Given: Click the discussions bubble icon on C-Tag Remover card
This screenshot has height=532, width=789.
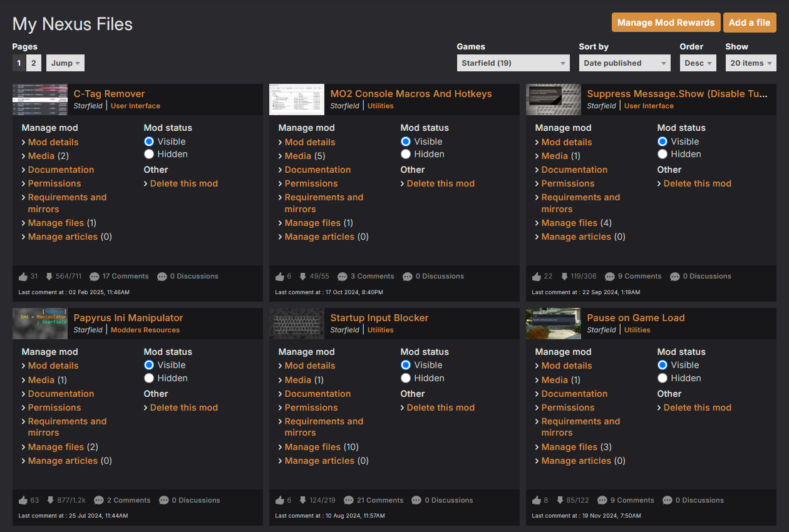Looking at the screenshot, I should coord(162,277).
